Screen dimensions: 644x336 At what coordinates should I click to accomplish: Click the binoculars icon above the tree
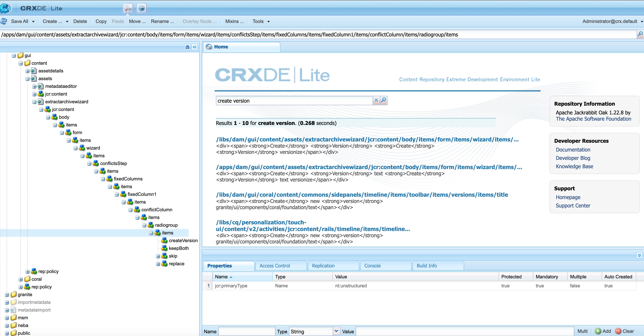[x=187, y=47]
